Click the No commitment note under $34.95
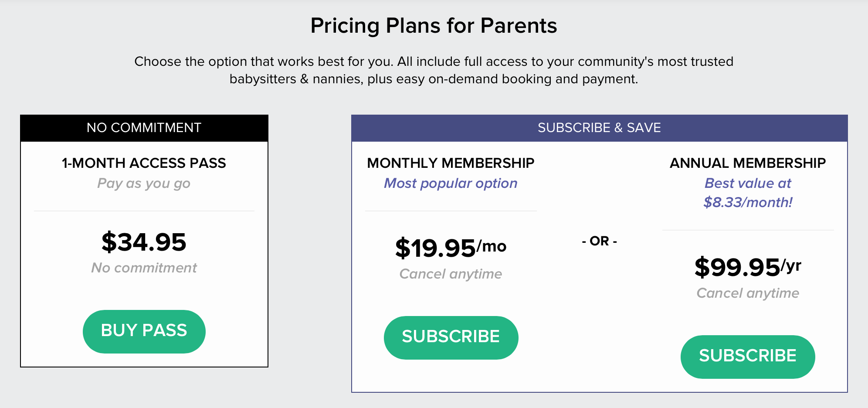868x408 pixels. coord(144,268)
